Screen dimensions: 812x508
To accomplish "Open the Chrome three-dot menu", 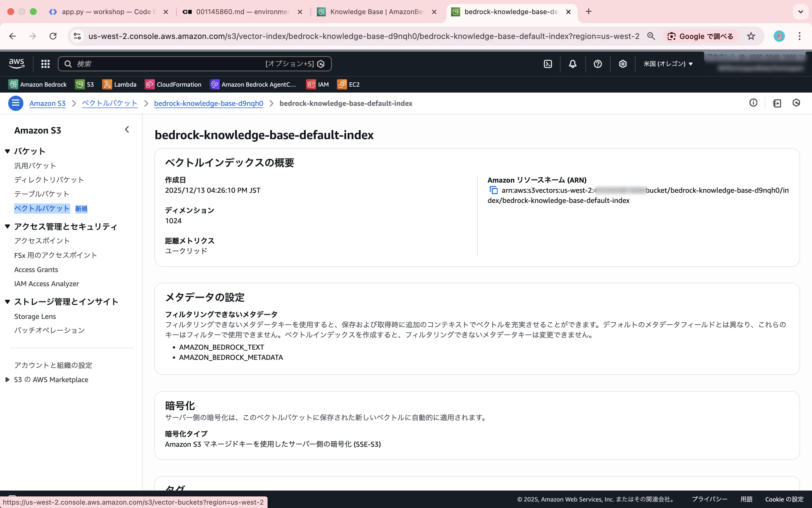I will (x=800, y=36).
